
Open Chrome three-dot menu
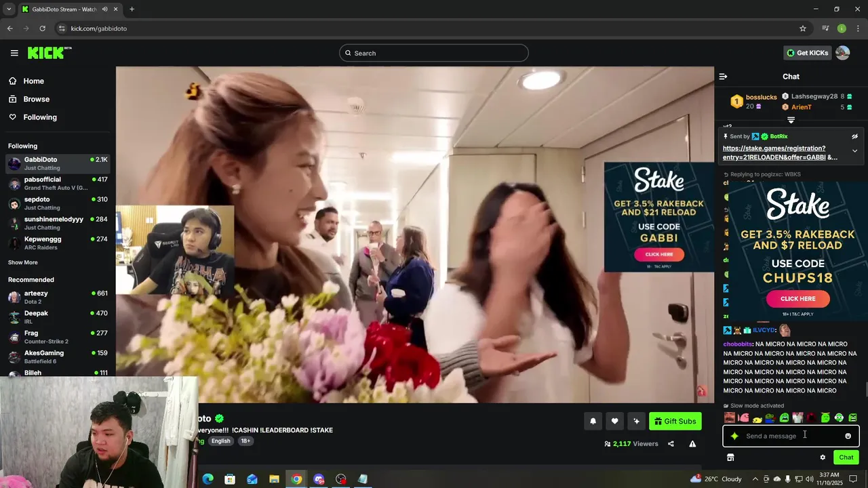click(x=859, y=28)
